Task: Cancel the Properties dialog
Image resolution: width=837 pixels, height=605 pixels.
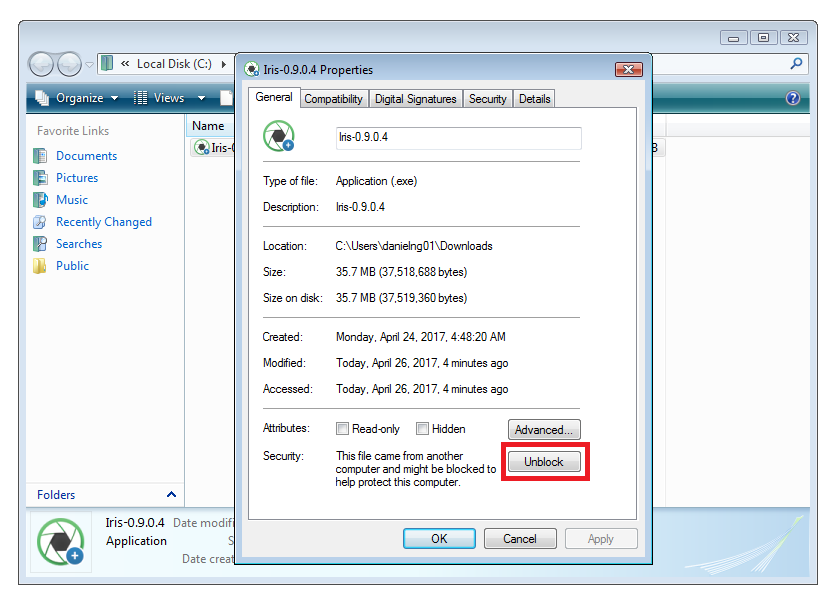Action: pos(520,538)
